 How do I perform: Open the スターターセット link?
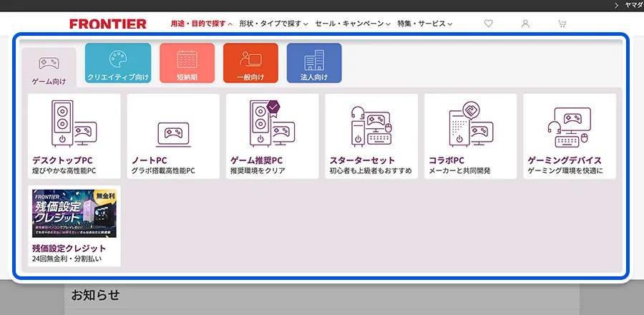pos(362,160)
